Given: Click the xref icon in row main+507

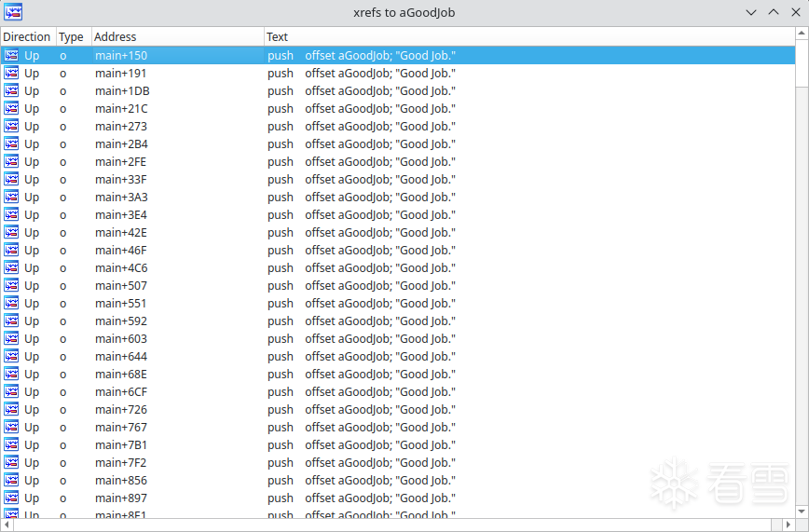Looking at the screenshot, I should coord(11,285).
